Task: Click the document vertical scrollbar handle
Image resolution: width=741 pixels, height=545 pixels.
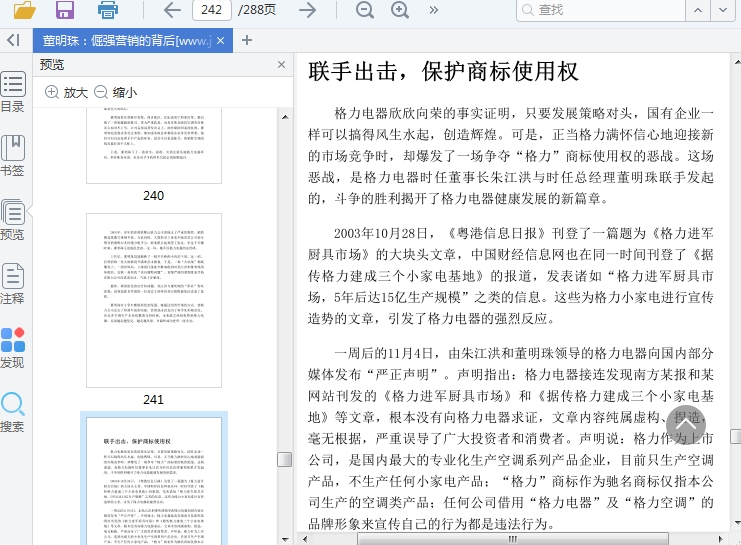Action: [736, 436]
